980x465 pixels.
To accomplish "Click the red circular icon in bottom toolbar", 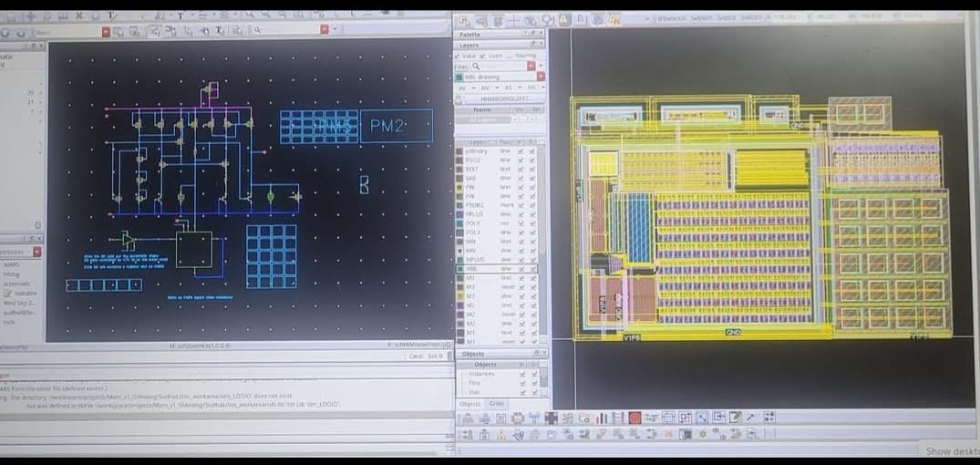I will tap(634, 418).
